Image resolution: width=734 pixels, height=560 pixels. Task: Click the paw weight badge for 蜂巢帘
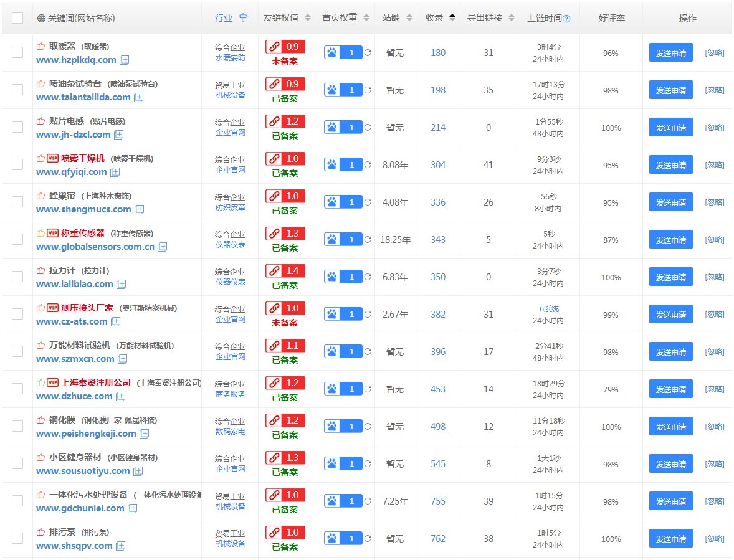pyautogui.click(x=343, y=202)
